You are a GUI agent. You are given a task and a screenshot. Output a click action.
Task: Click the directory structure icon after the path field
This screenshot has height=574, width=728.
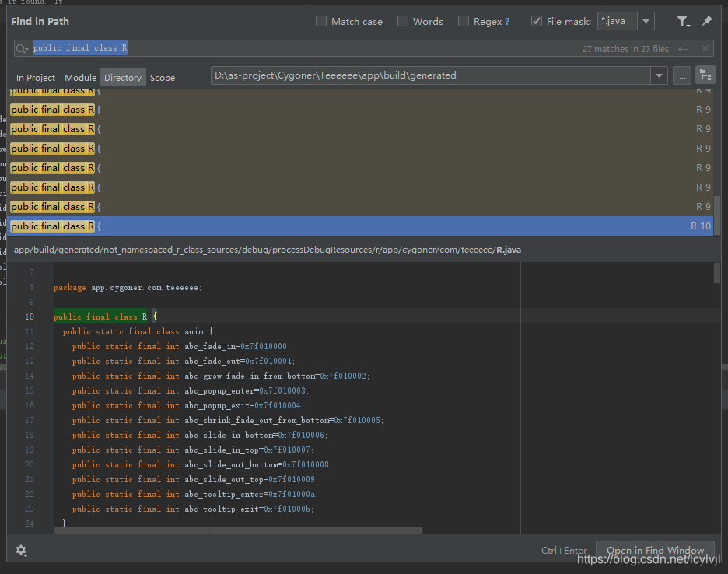point(705,75)
